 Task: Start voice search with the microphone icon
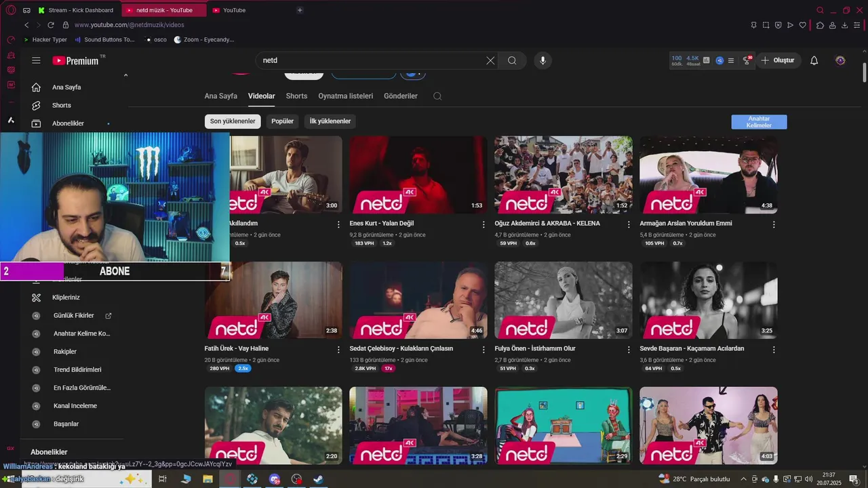[542, 60]
